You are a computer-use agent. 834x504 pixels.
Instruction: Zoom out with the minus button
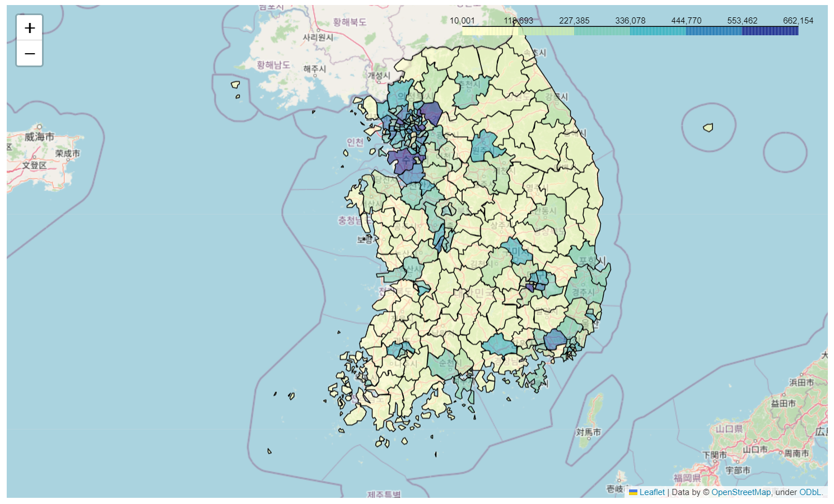30,53
